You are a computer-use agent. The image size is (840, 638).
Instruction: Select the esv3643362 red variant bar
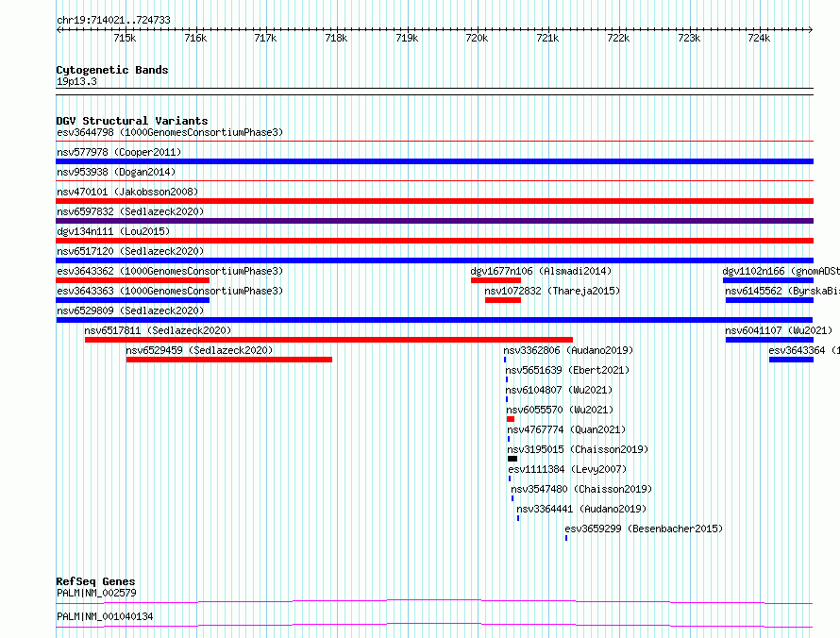tap(133, 280)
